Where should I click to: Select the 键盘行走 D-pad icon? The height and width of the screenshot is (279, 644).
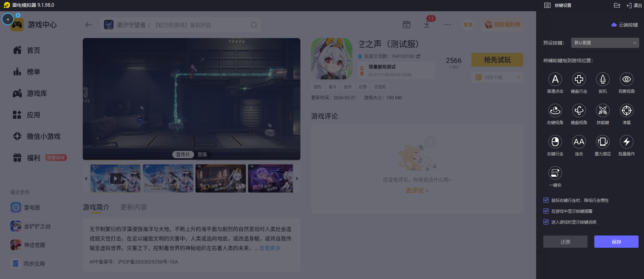click(x=579, y=79)
